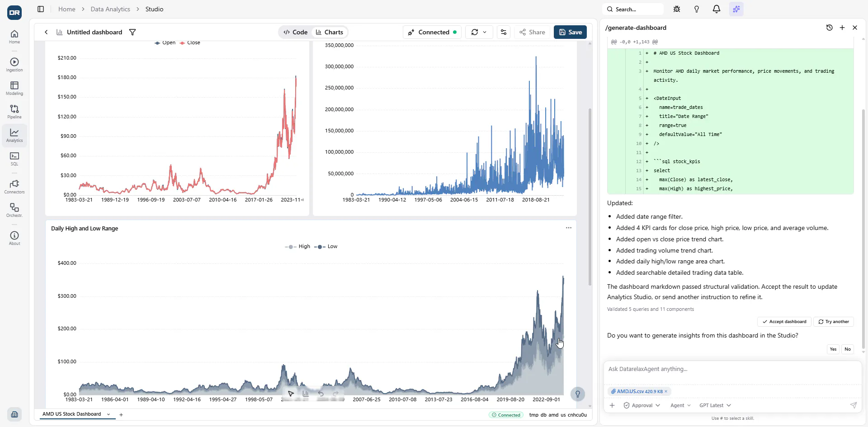Open the GPT Latest model dropdown

pos(715,405)
